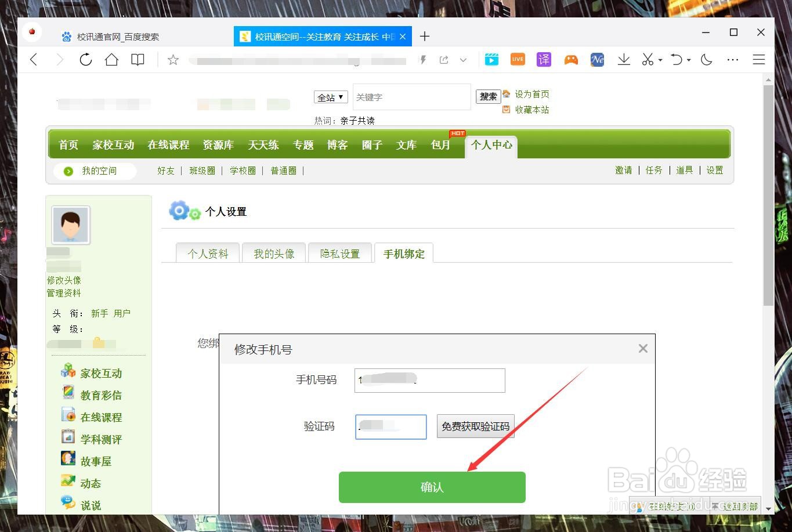Open the 在线课程 navigation menu item
This screenshot has width=792, height=532.
pyautogui.click(x=168, y=145)
